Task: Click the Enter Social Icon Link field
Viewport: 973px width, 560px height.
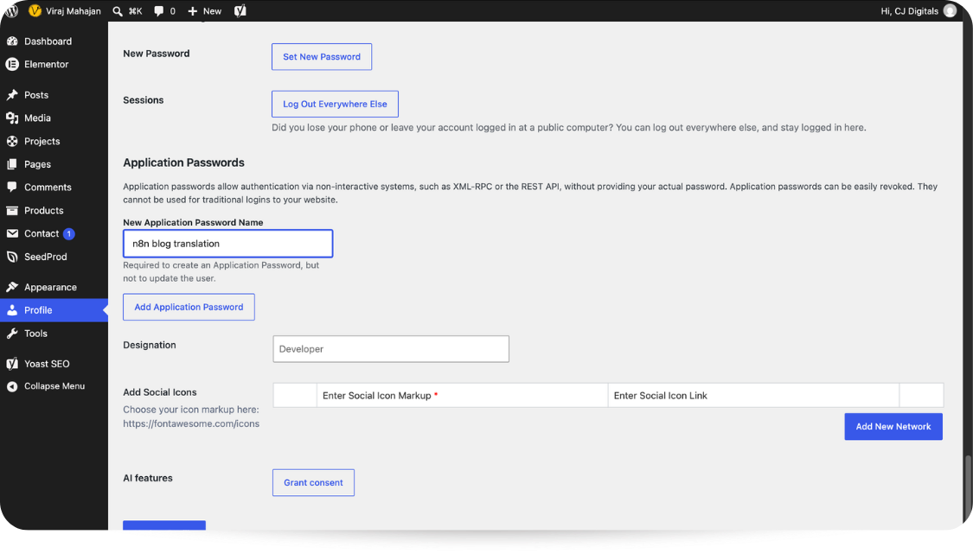Action: click(x=753, y=396)
